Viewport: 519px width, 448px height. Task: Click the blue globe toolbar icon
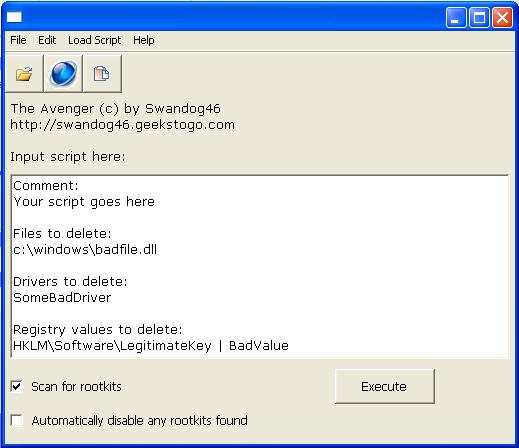click(x=63, y=74)
